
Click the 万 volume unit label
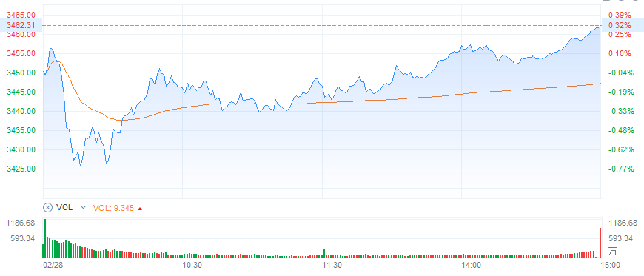612,251
